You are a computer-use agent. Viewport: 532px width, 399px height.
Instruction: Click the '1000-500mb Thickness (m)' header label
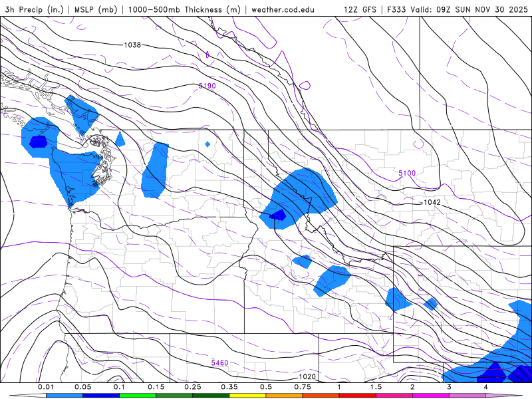[184, 10]
